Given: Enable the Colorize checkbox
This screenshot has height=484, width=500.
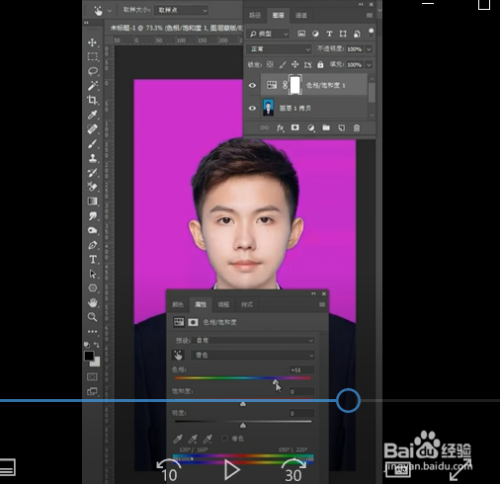Looking at the screenshot, I should (x=225, y=438).
